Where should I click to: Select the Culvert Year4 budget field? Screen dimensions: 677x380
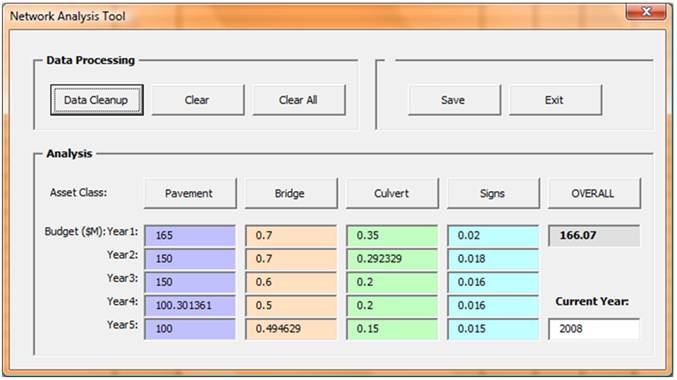click(x=392, y=305)
